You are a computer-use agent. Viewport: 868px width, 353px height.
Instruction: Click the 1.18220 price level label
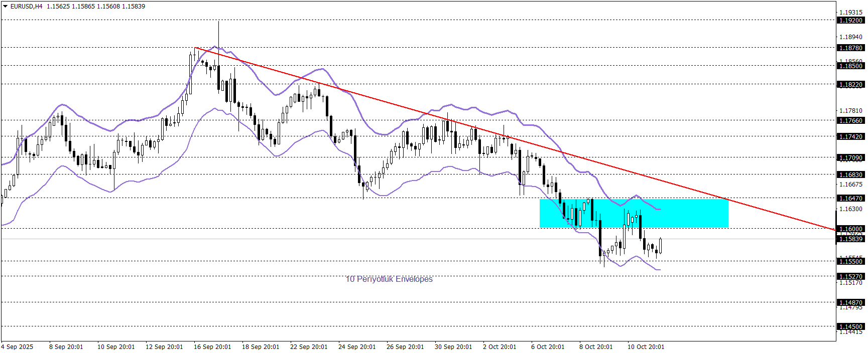coord(851,85)
